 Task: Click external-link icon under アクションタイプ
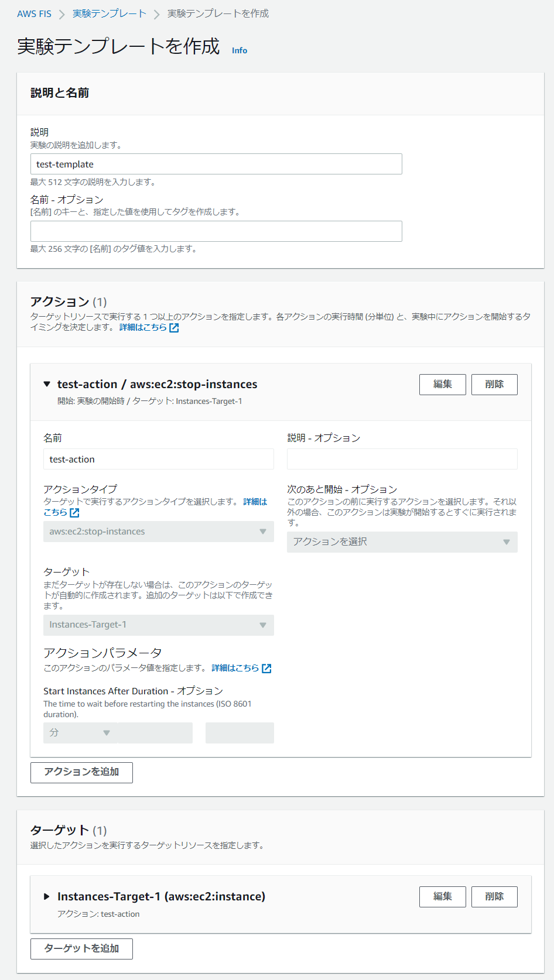(74, 513)
